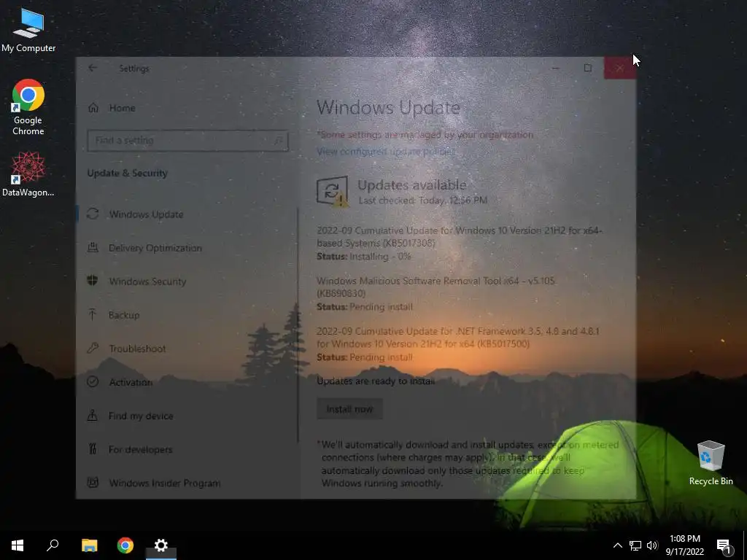
Task: Open the network tray icon
Action: [x=635, y=545]
